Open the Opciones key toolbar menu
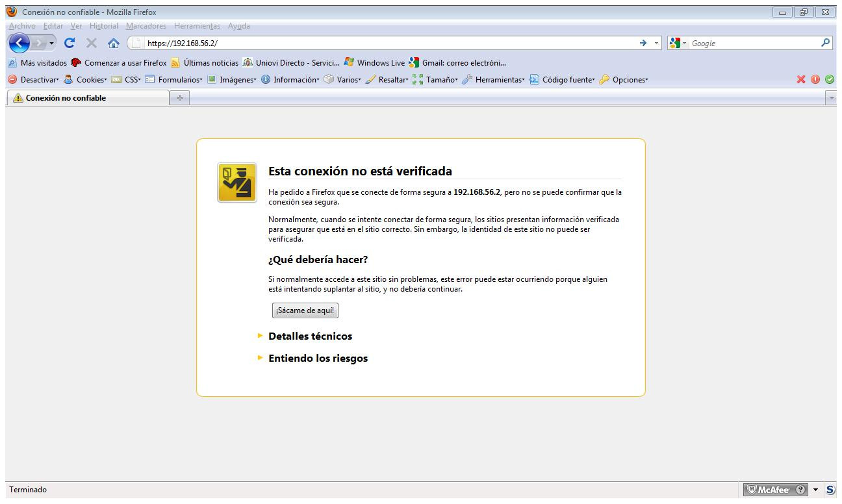Screen dimensions: 842x504 (x=624, y=80)
